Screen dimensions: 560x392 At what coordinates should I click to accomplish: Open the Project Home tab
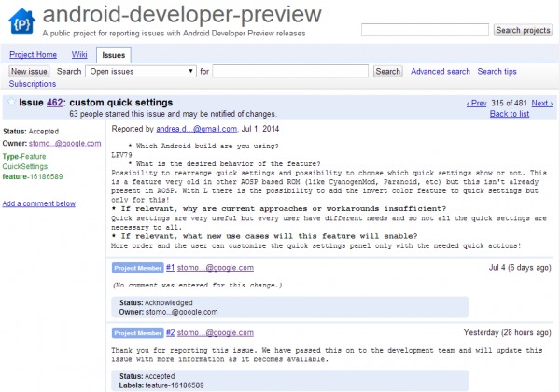(x=33, y=55)
